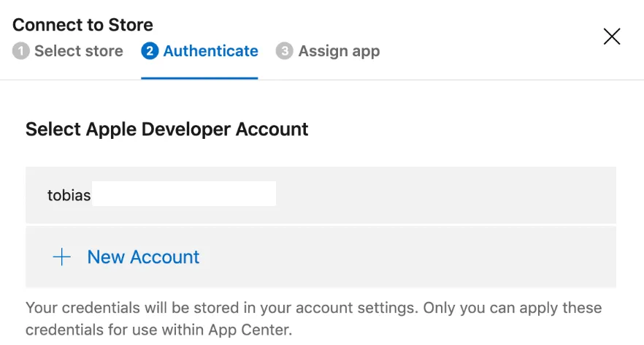Click the blue underline beneath Authenticate

199,77
